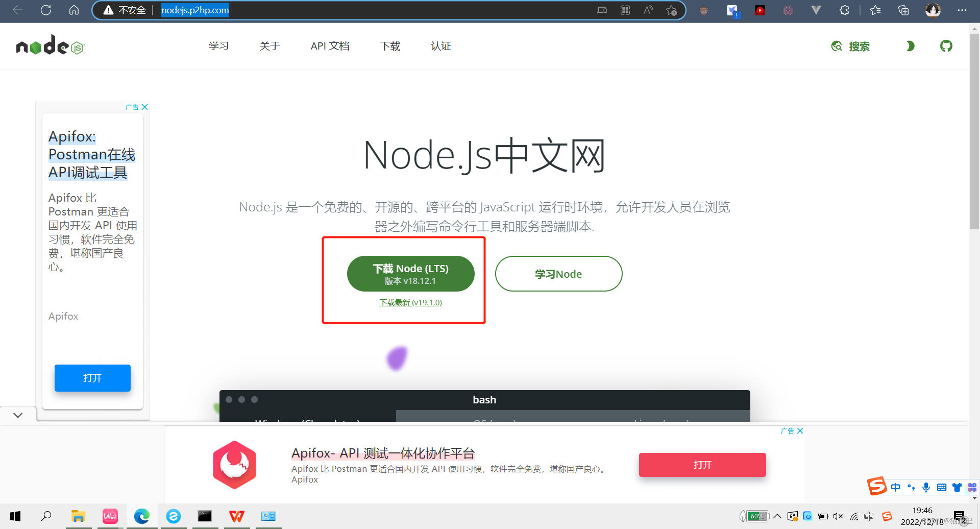Click the Node.js logo in header
Screen dimensions: 980x529
[x=50, y=46]
